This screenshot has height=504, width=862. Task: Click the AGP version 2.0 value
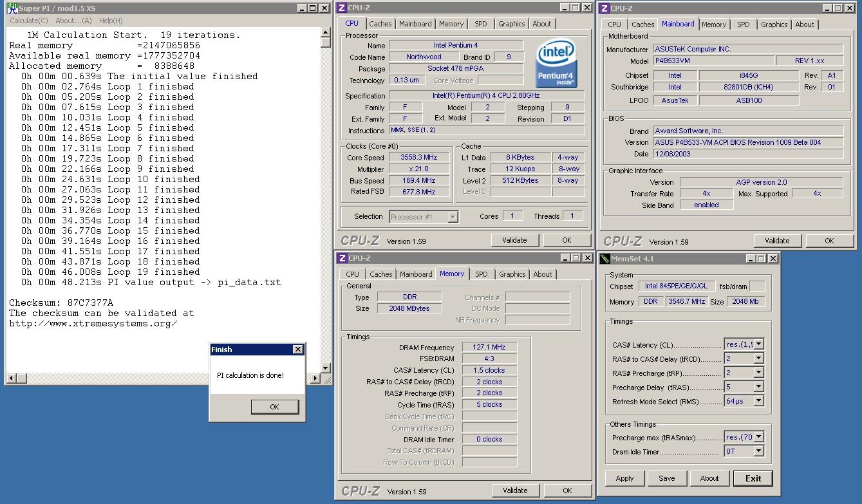pyautogui.click(x=762, y=182)
